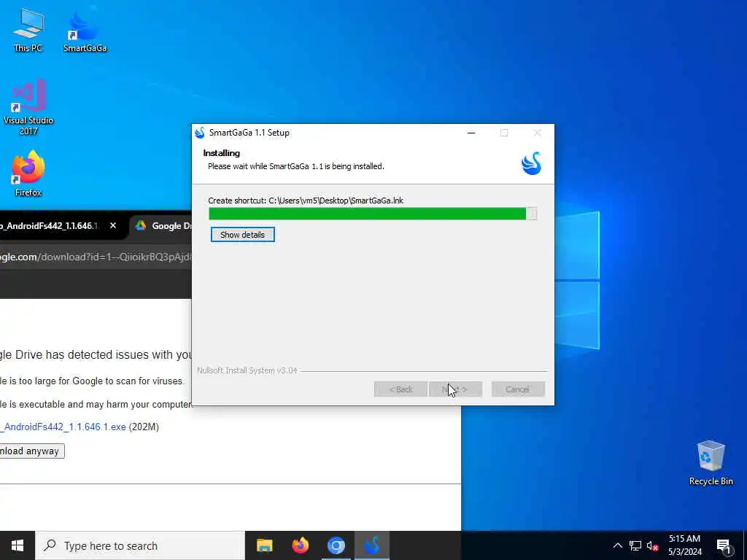
Task: Select the SmartGaGa installer taskbar icon
Action: coord(371,545)
